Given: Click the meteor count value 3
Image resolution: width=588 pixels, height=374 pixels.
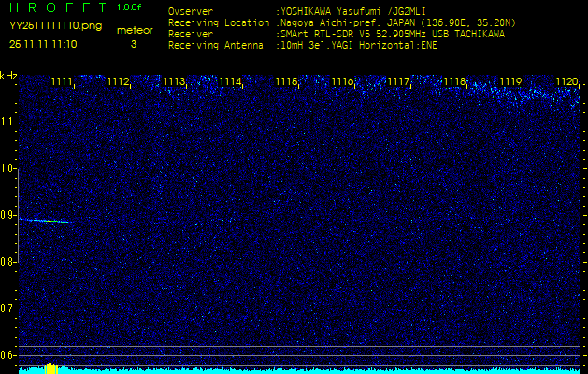Looking at the screenshot, I should click(x=133, y=43).
